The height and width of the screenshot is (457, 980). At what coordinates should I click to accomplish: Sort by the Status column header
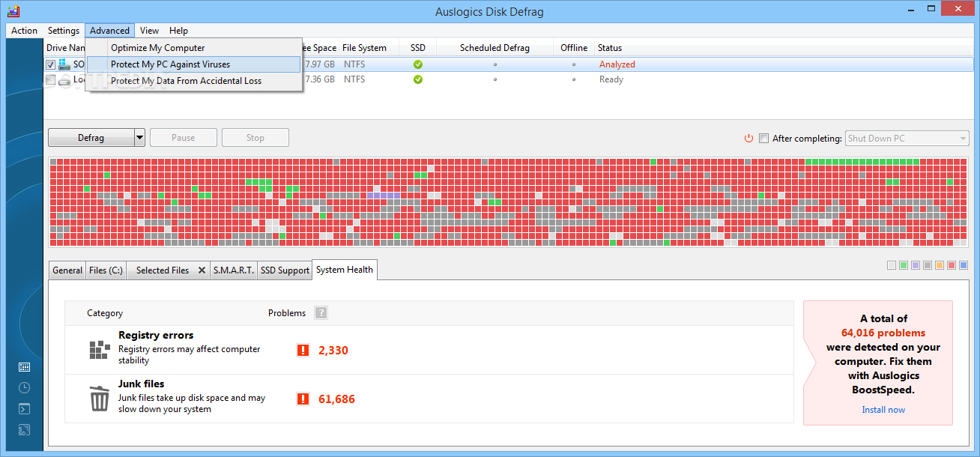[x=610, y=48]
